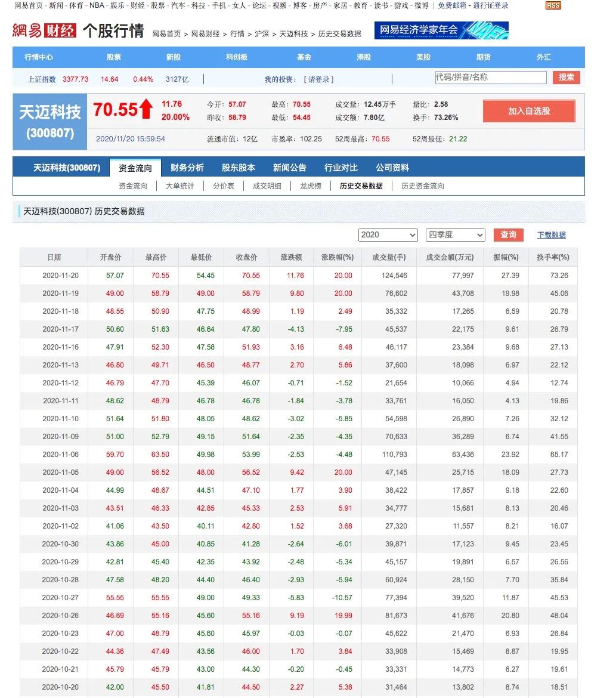This screenshot has height=698, width=616.
Task: Click the 收盘价 column header
Action: coord(246,257)
